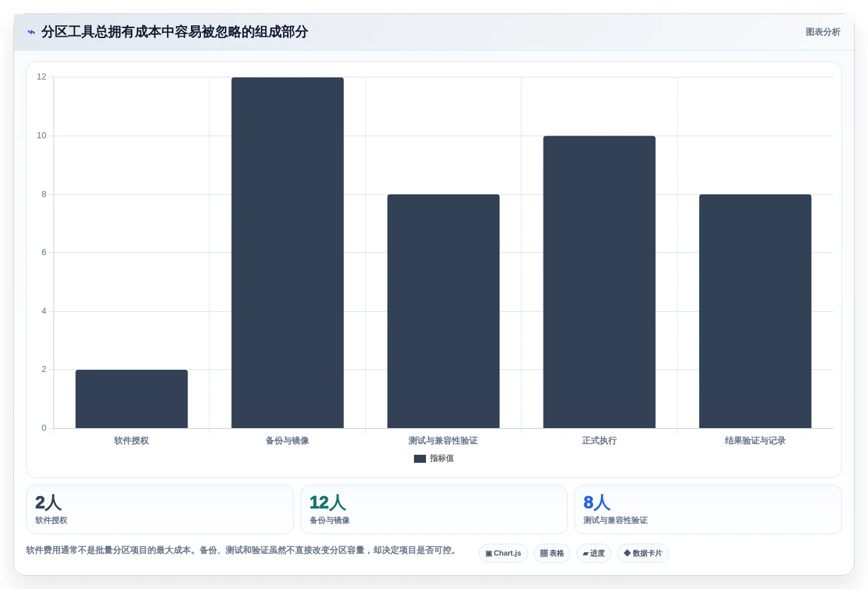Open the 8人 测试与兼容性验证 data card
This screenshot has width=868, height=589.
[708, 510]
